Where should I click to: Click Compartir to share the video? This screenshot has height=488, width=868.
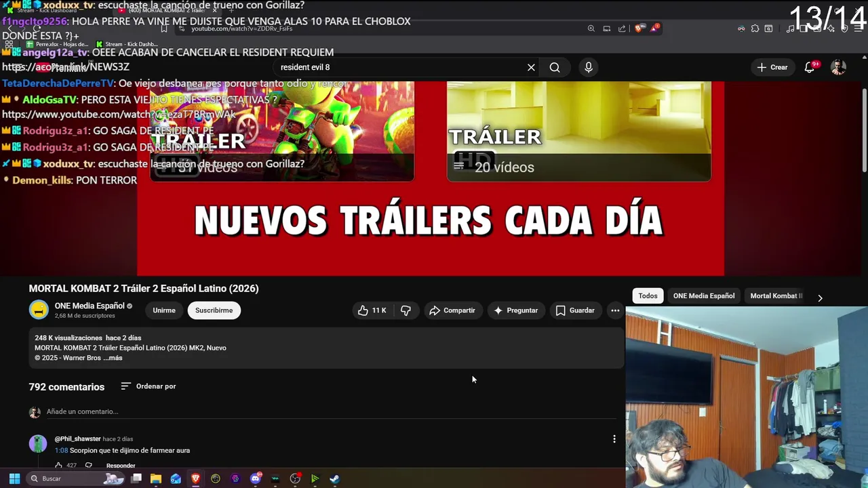coord(452,310)
